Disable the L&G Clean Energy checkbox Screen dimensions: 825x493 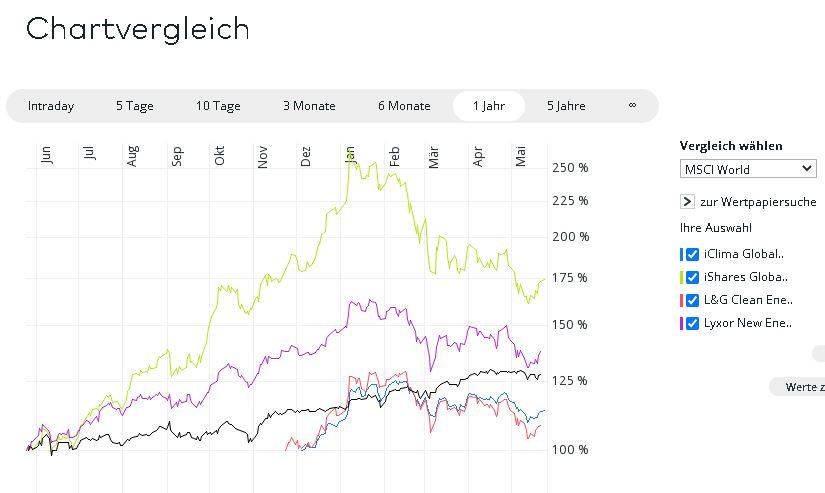pos(693,300)
